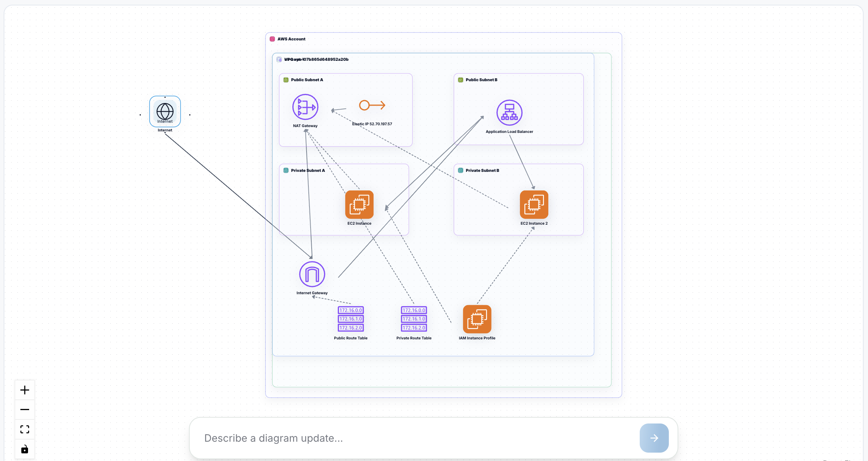Fit the diagram to view
The image size is (868, 461).
point(25,429)
